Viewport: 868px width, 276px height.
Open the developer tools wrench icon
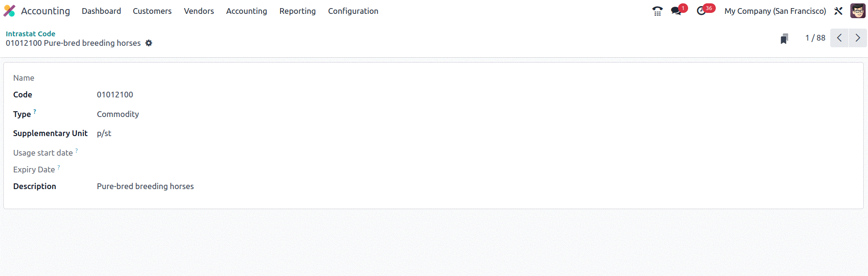pos(838,11)
